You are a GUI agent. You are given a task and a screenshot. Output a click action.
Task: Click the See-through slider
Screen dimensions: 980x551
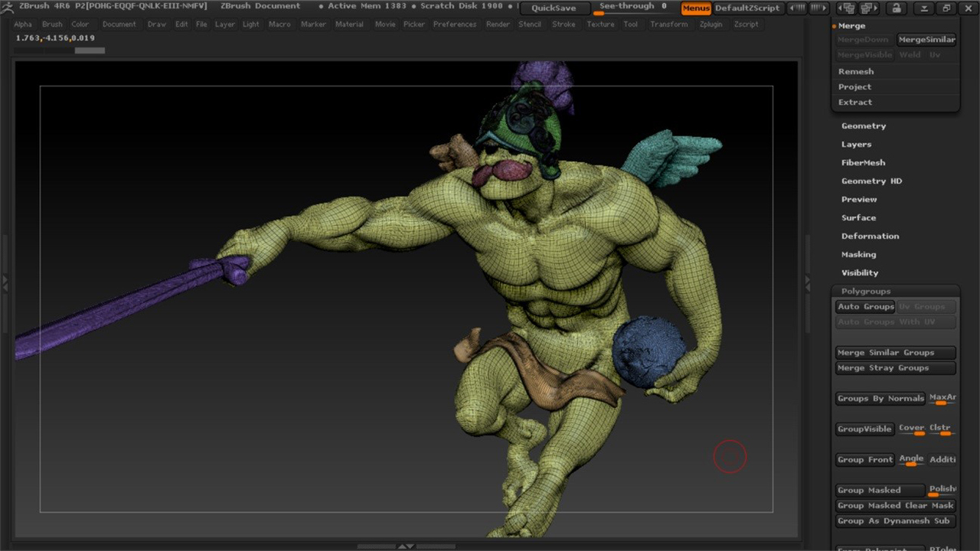(x=632, y=8)
